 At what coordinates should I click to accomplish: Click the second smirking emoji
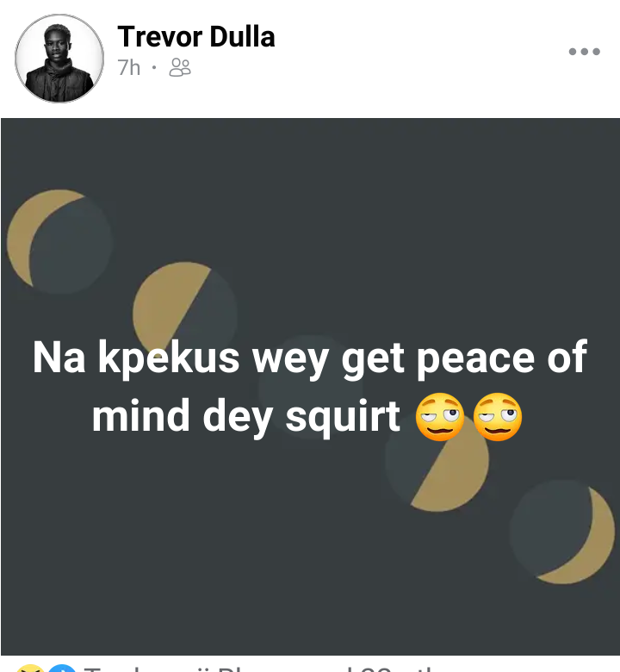click(x=498, y=417)
